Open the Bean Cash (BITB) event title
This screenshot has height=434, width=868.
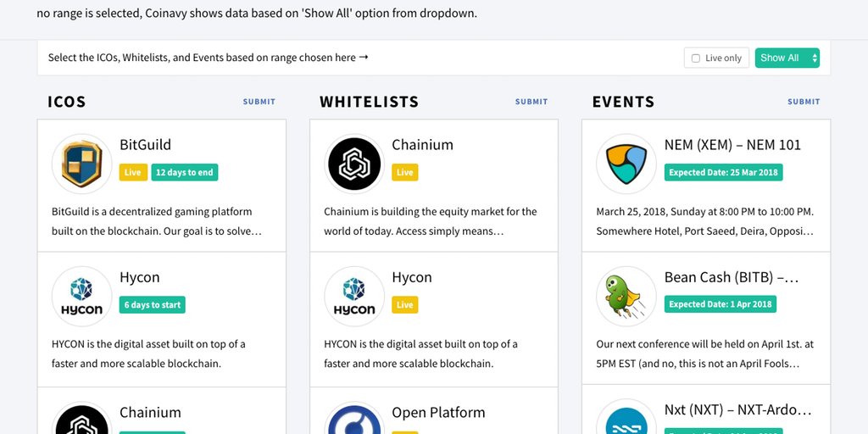(732, 277)
